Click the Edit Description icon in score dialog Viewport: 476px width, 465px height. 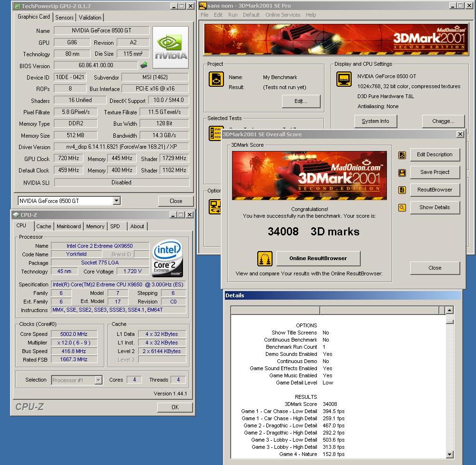402,155
